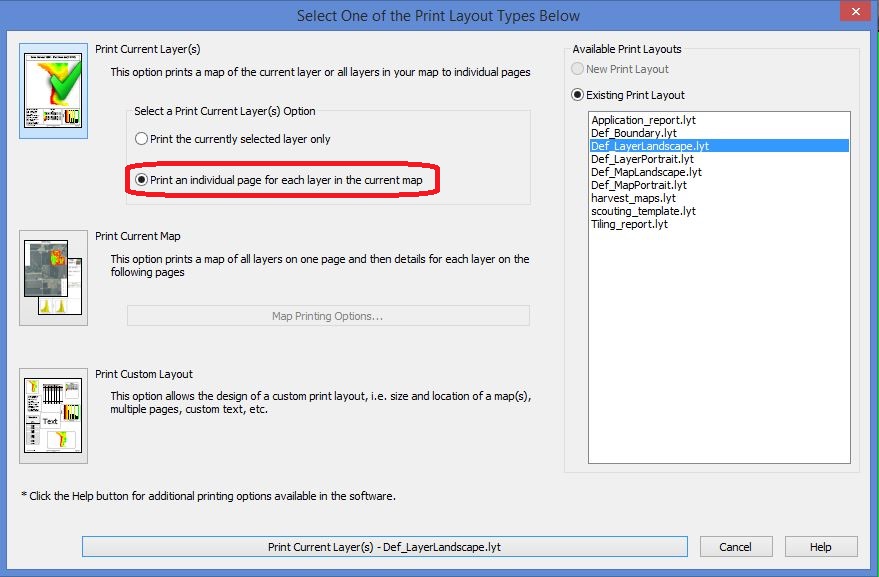Close the print layout dialog window
This screenshot has height=577, width=879.
[855, 15]
